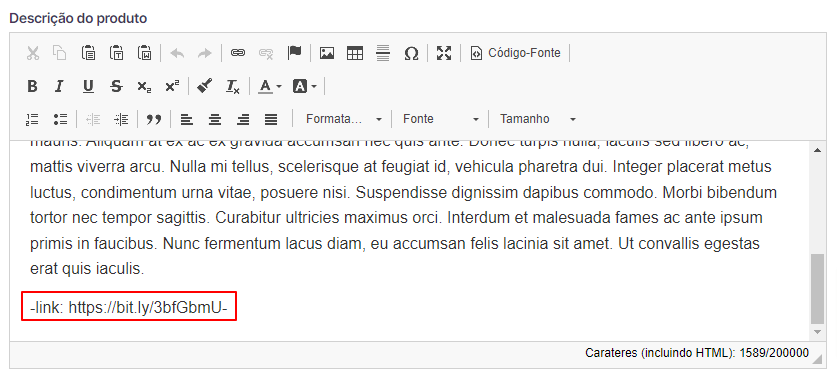Click Paste as plain text icon

click(x=116, y=53)
